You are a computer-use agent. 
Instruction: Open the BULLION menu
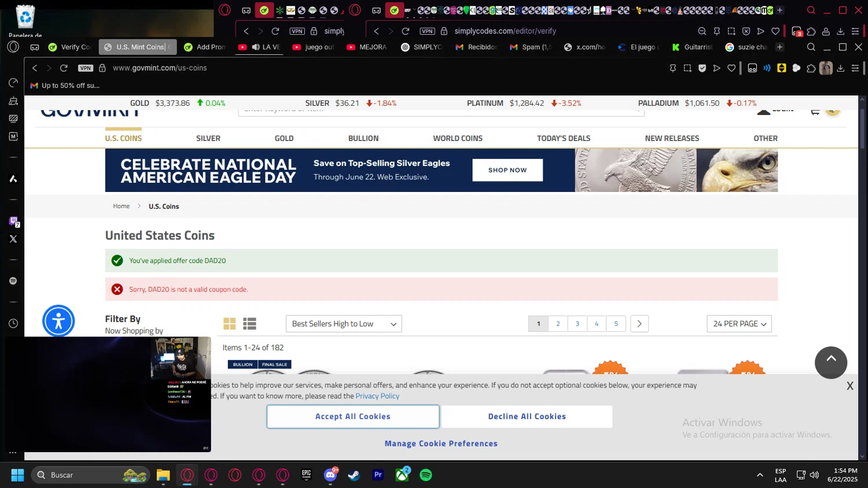pyautogui.click(x=363, y=138)
